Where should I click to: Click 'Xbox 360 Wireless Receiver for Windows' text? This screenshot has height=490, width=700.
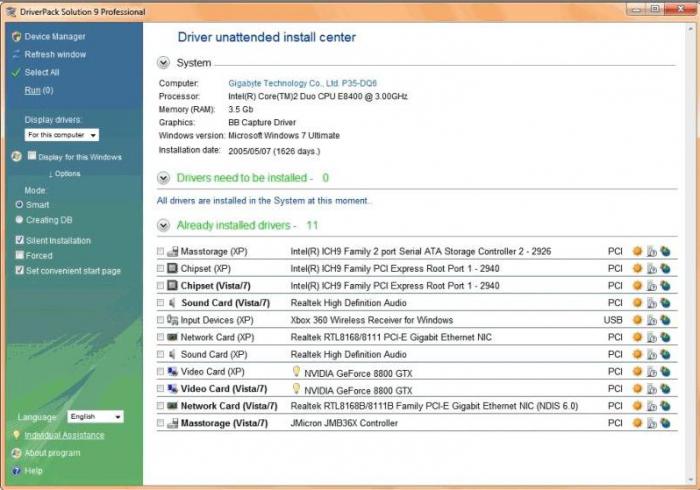(372, 320)
